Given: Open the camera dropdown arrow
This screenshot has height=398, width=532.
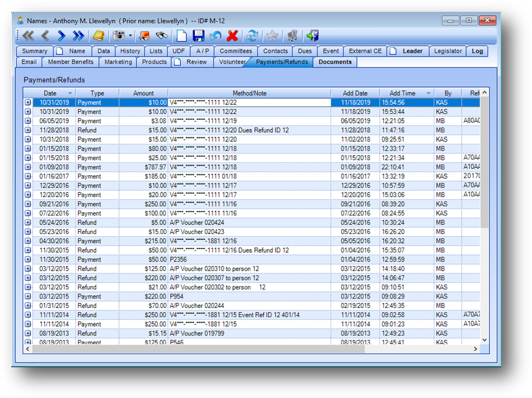Looking at the screenshot, I should tap(130, 35).
